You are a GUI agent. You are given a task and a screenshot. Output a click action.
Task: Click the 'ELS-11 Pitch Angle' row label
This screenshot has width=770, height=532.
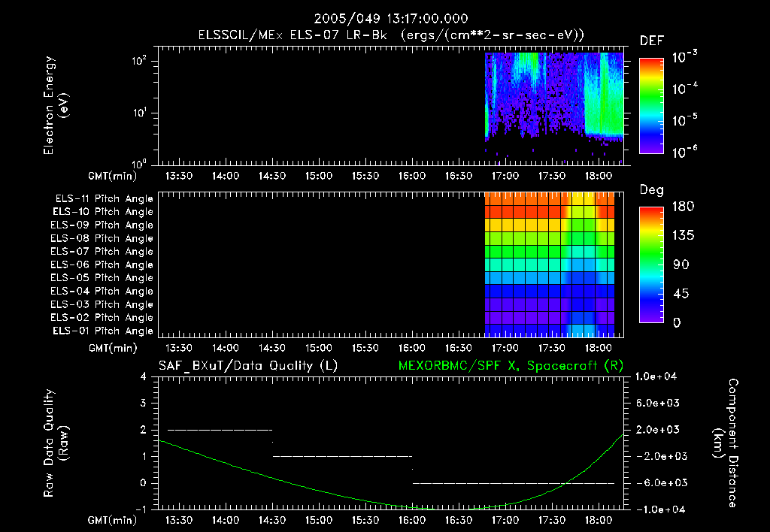click(x=104, y=199)
